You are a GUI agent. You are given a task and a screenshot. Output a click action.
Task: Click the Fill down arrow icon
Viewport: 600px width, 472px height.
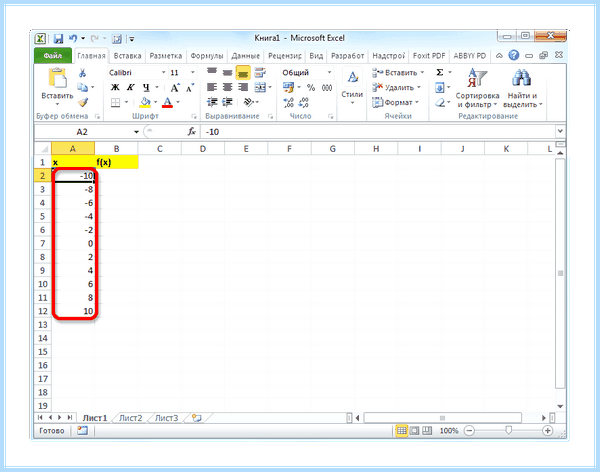point(440,88)
